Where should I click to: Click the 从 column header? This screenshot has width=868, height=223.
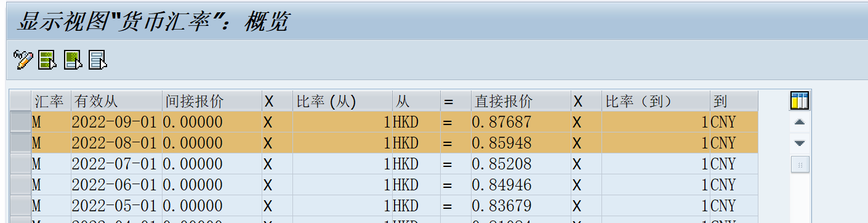point(416,101)
